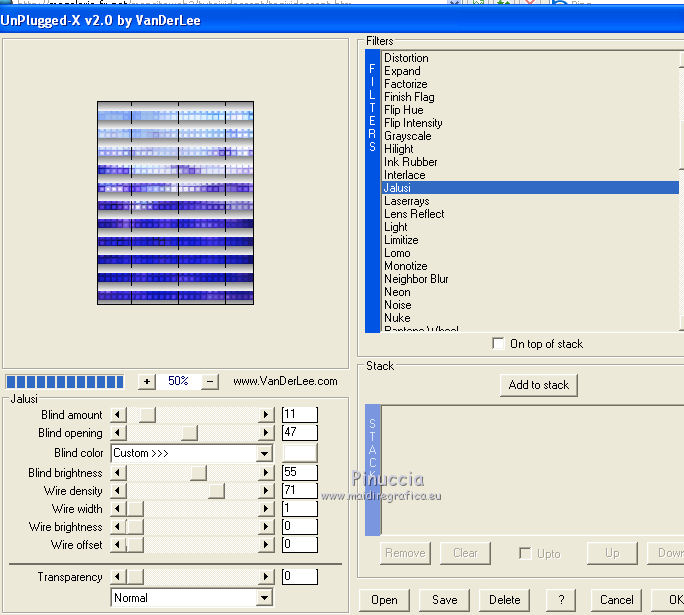Increase Blind brightness with right arrow
Viewport: 684px width, 615px height.
tap(265, 473)
